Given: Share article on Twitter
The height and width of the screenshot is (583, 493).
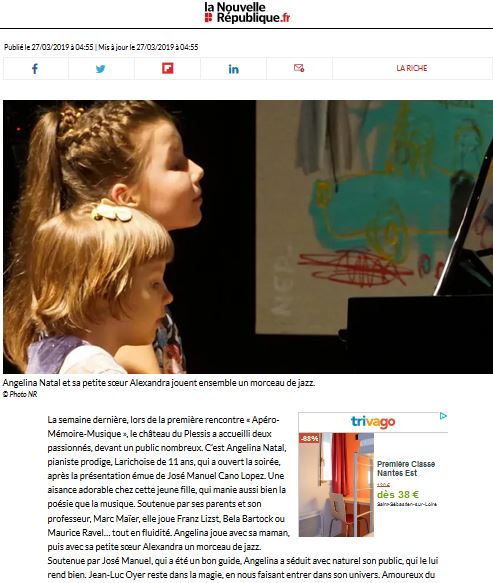Looking at the screenshot, I should point(101,69).
